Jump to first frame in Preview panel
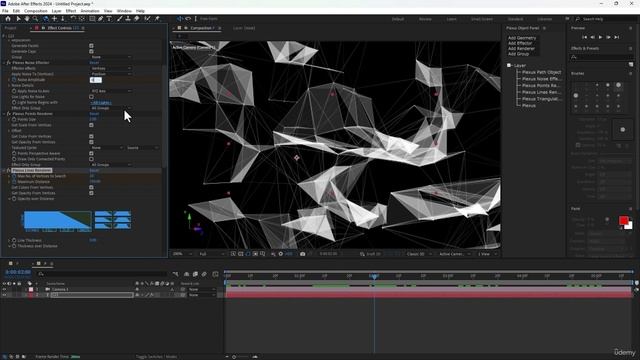The width and height of the screenshot is (640, 360). 584,37
